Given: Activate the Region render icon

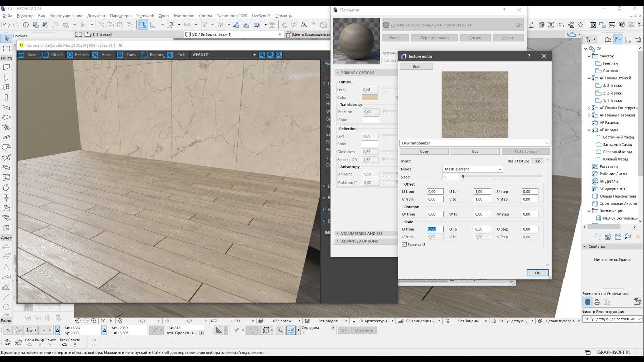Looking at the screenshot, I should click(x=145, y=55).
